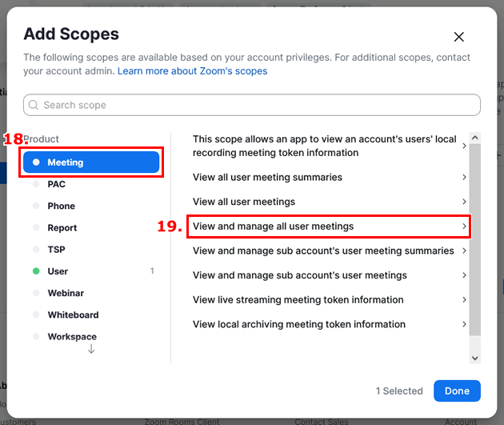Select View and manage all user meetings
504x425 pixels.
(329, 227)
